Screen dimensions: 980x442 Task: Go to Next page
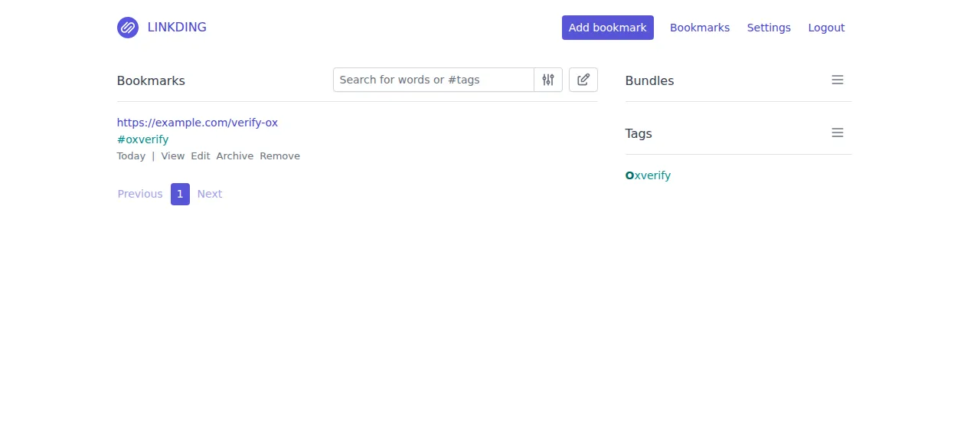[210, 194]
